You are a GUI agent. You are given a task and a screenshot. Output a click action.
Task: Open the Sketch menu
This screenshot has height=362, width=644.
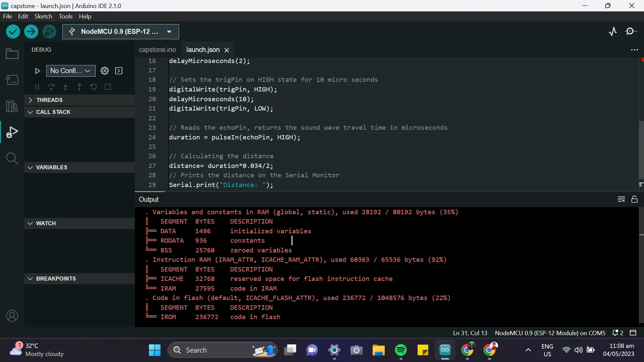[x=43, y=16]
